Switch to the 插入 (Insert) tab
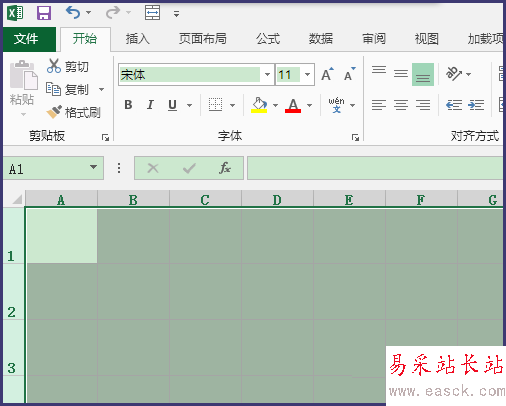The image size is (506, 406). [x=137, y=39]
